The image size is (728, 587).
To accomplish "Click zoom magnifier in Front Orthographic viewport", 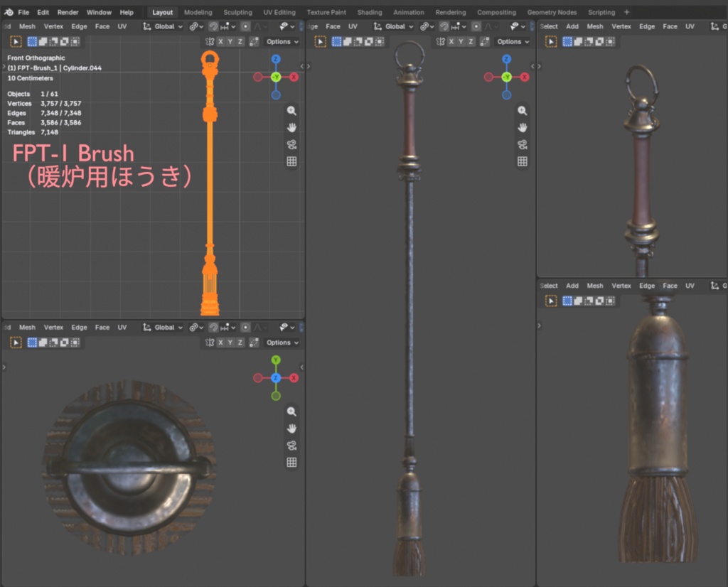I will 291,110.
